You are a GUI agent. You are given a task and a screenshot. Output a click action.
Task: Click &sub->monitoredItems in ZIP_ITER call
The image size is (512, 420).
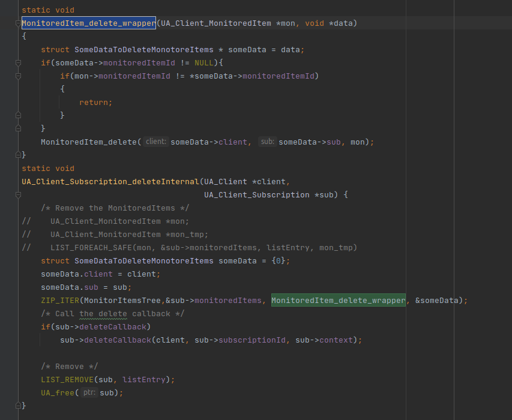click(x=214, y=300)
